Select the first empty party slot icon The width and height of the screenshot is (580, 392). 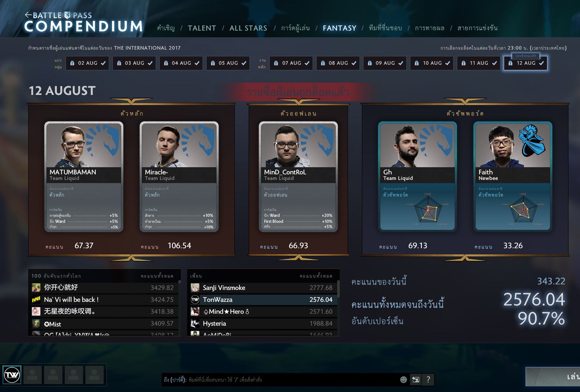(33, 375)
